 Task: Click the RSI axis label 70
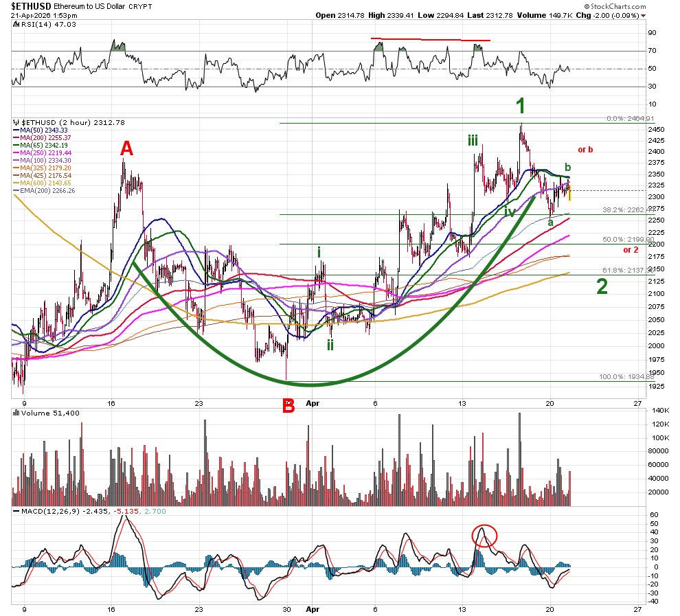tap(653, 51)
